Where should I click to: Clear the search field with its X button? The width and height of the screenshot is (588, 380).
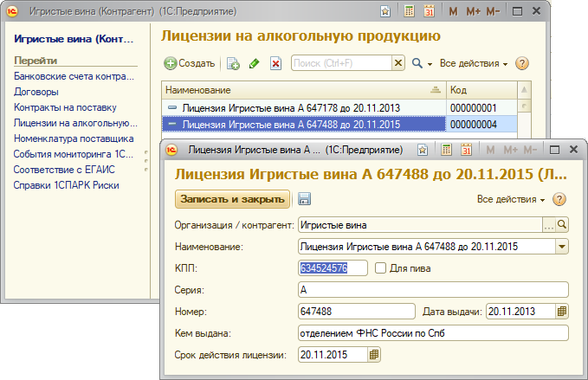[398, 63]
